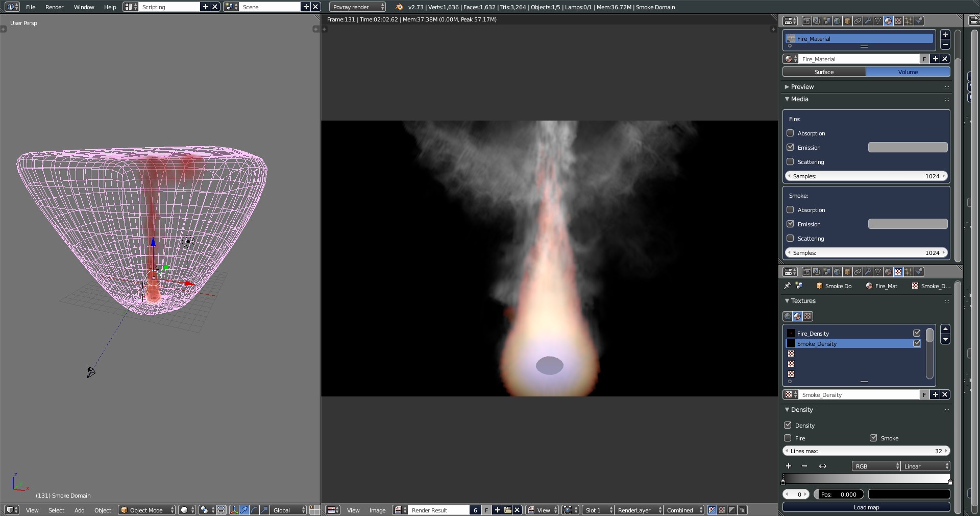Enable Absorption under Smoke
This screenshot has width=980, height=516.
click(x=790, y=210)
